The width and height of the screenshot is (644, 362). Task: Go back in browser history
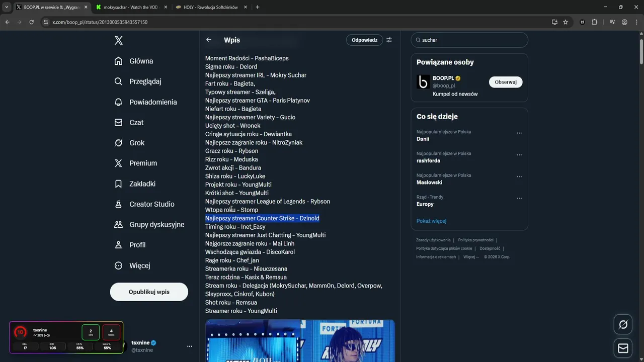pos(7,22)
